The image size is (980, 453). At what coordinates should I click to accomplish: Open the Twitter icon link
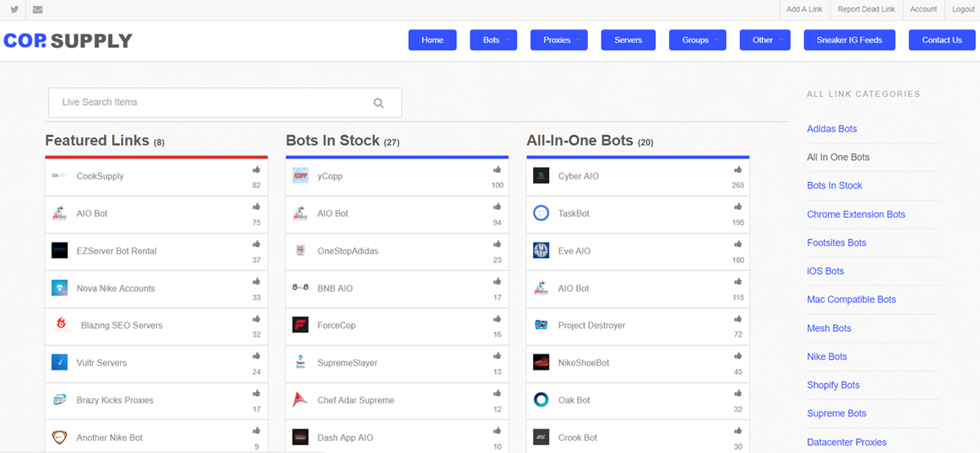coord(14,10)
